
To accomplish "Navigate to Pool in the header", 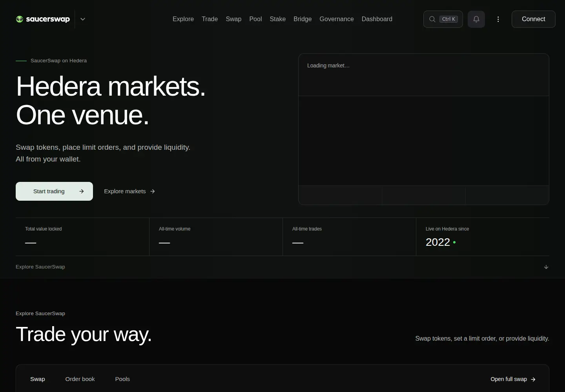I will 255,19.
